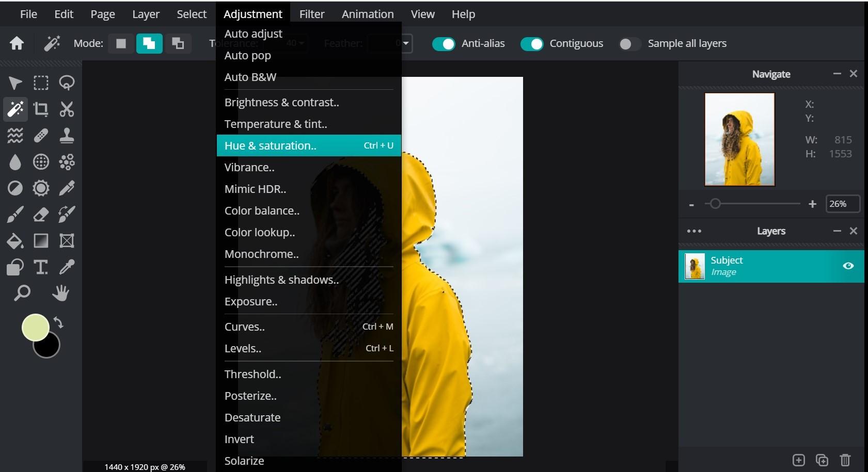Choose Curves from the Adjustment menu
The height and width of the screenshot is (472, 868).
(x=309, y=327)
